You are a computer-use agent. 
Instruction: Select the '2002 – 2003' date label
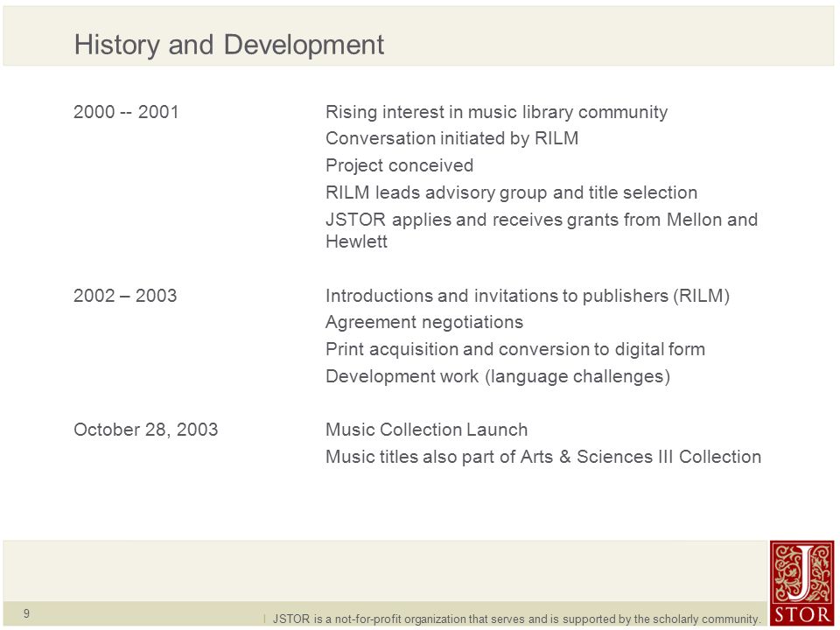[x=125, y=296]
